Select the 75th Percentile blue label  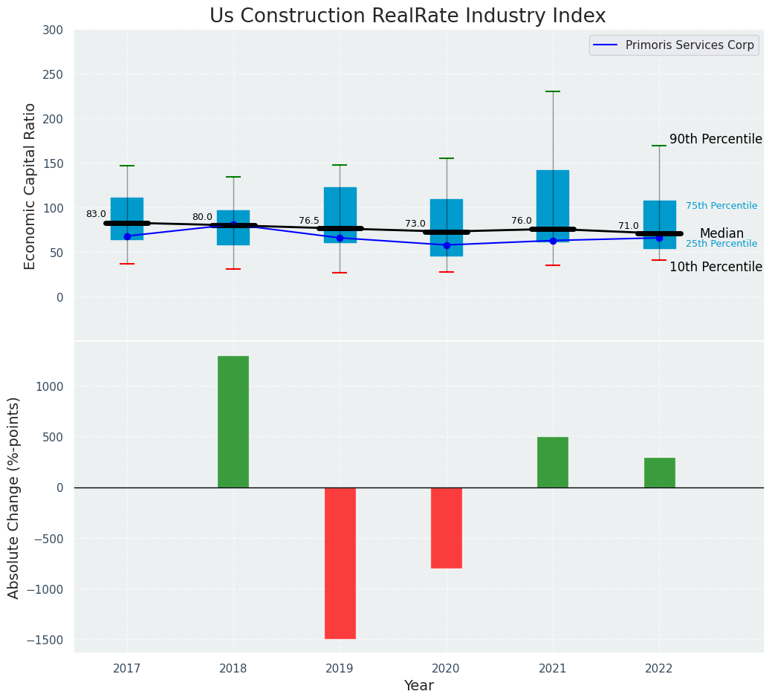[x=721, y=206]
